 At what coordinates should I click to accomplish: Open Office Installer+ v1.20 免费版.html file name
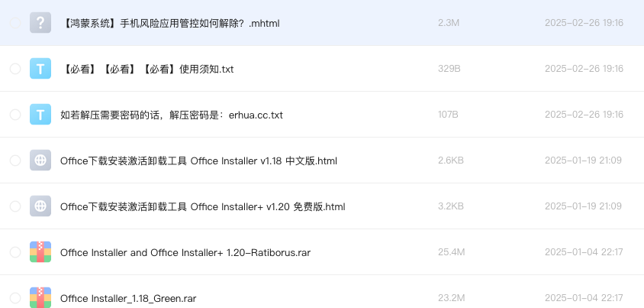point(203,207)
